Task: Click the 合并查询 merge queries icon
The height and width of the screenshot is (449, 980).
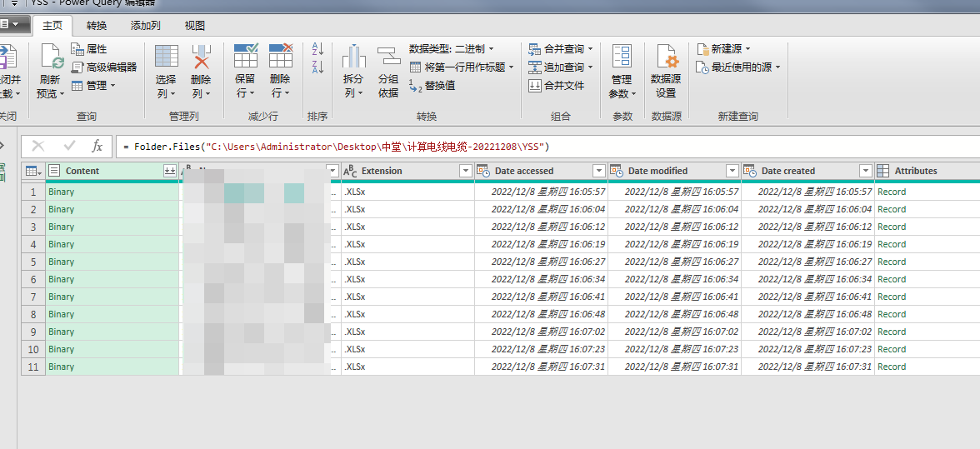Action: (x=534, y=48)
